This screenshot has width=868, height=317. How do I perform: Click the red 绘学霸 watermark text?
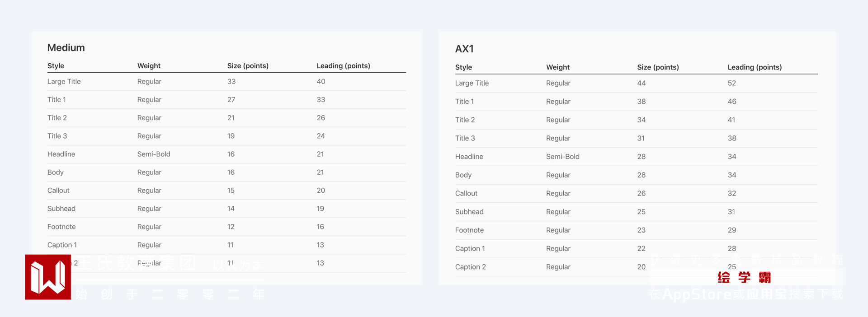744,277
